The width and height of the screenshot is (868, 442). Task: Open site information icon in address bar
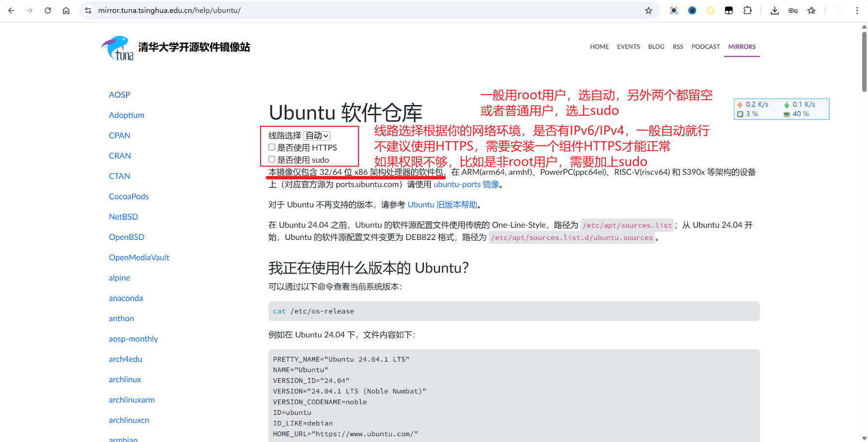coord(88,10)
